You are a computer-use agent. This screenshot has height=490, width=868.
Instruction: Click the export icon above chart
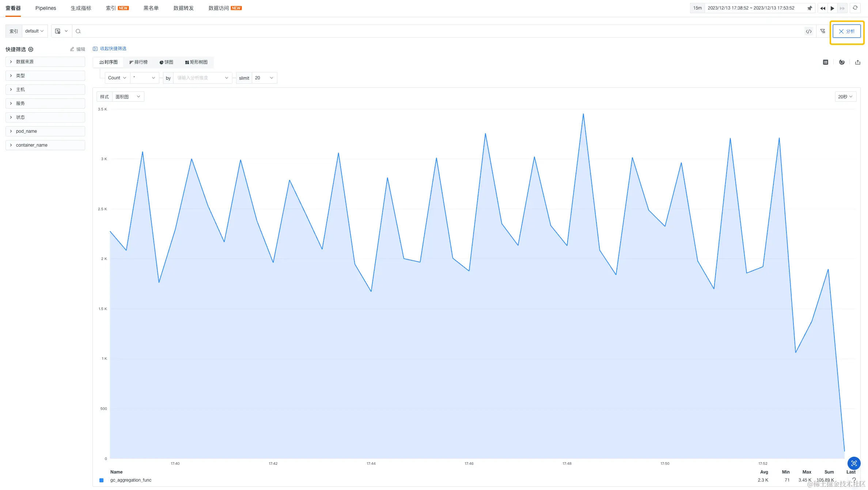tap(857, 62)
